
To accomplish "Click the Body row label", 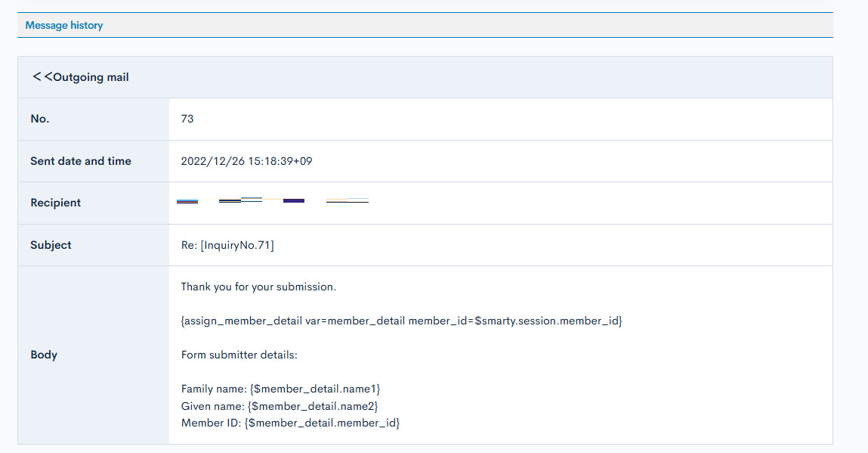I will 44,355.
